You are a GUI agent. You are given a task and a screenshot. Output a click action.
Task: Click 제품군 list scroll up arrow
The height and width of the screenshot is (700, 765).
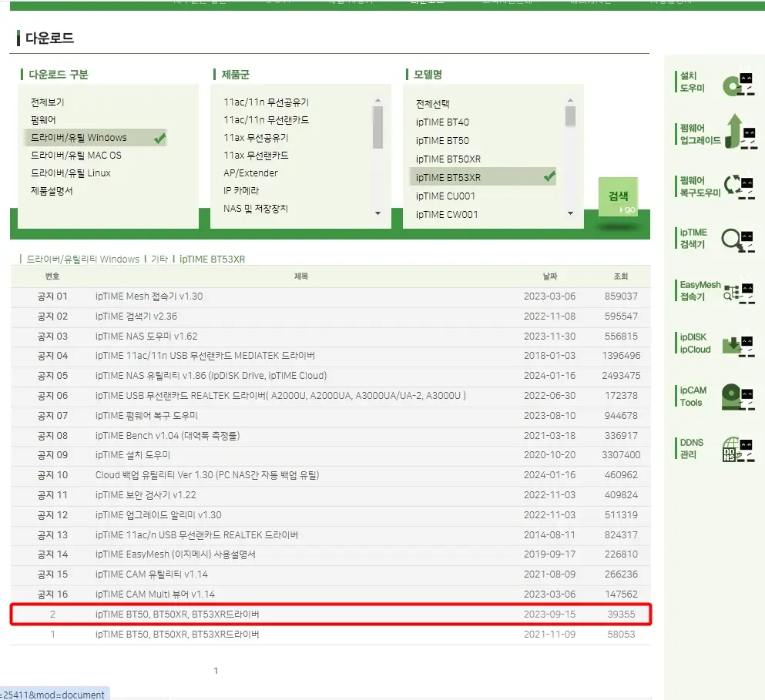pos(377,100)
